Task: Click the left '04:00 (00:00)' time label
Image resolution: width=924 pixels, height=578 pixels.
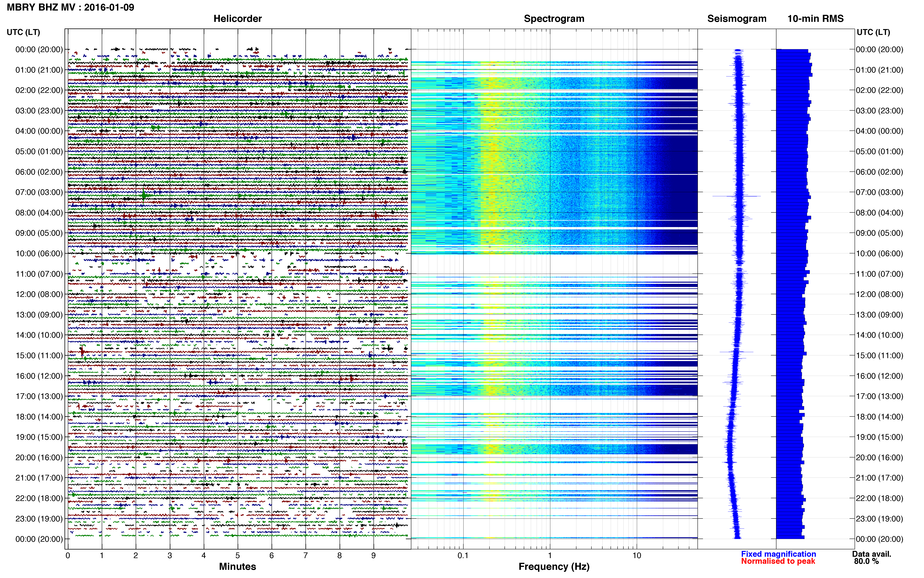Action: coord(39,131)
